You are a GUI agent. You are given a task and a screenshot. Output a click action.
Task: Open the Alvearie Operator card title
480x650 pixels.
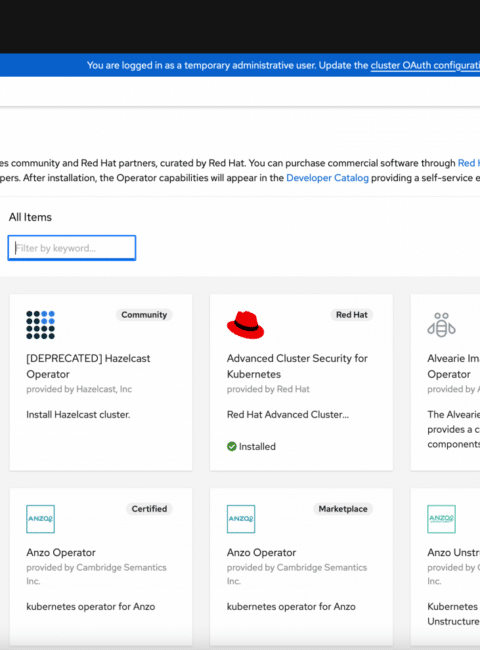tap(453, 366)
